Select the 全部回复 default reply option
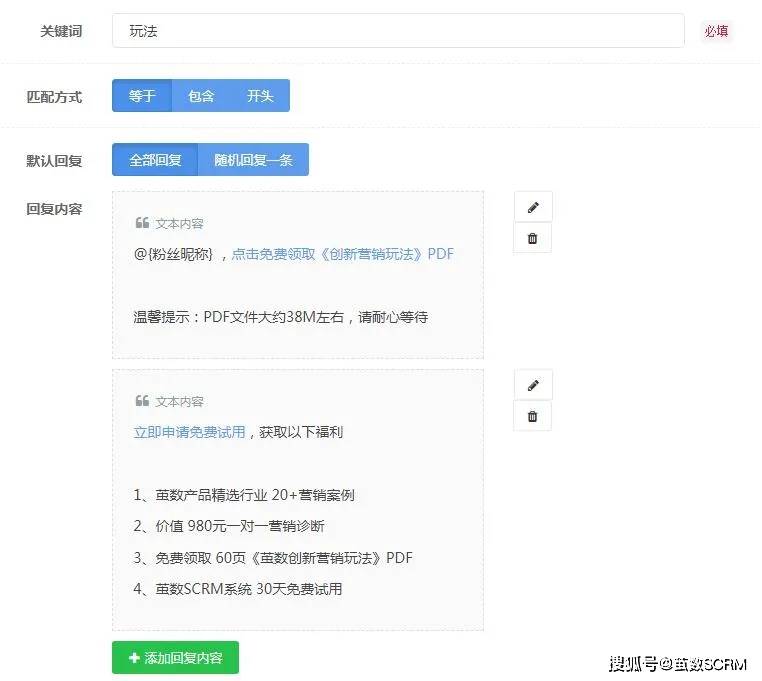Screen dimensions: 762x681 click(x=155, y=160)
